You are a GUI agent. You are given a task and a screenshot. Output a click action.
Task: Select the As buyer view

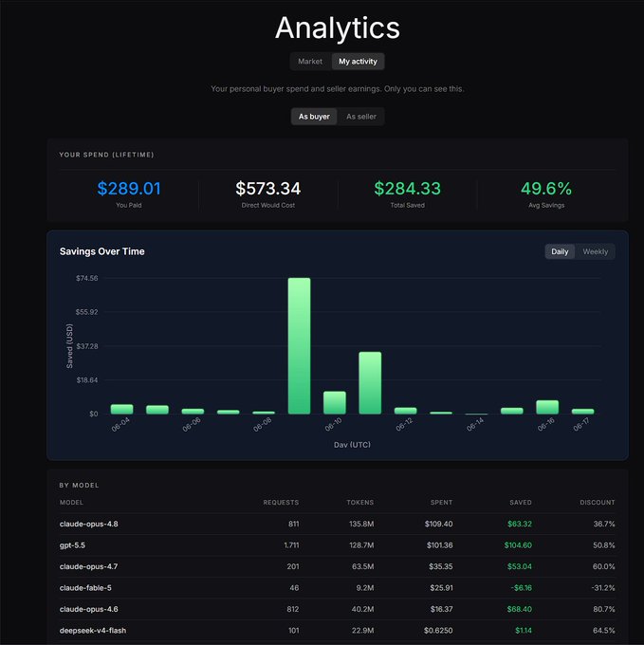[x=314, y=117]
